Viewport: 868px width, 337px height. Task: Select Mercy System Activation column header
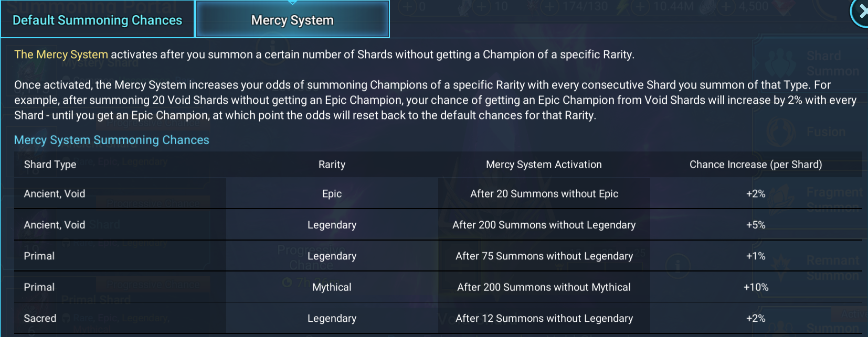click(x=544, y=165)
